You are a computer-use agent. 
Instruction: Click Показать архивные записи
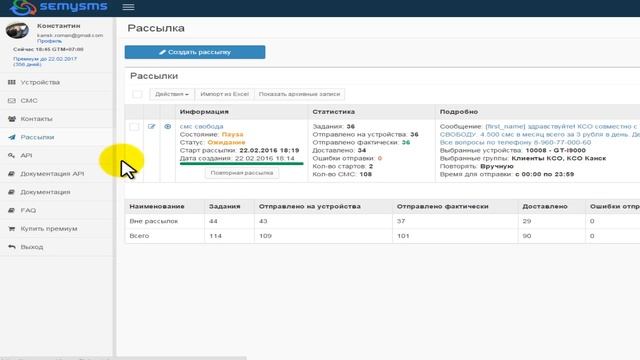point(299,94)
